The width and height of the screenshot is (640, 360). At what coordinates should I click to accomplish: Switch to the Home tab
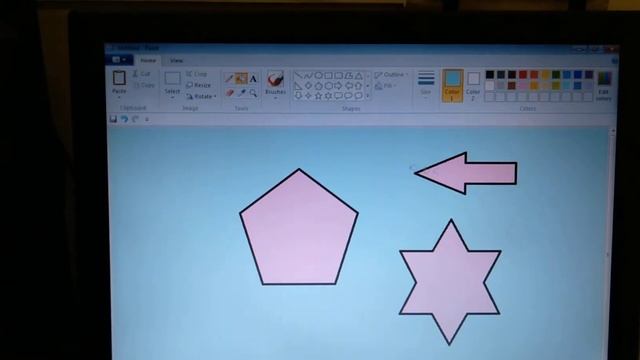coord(148,60)
